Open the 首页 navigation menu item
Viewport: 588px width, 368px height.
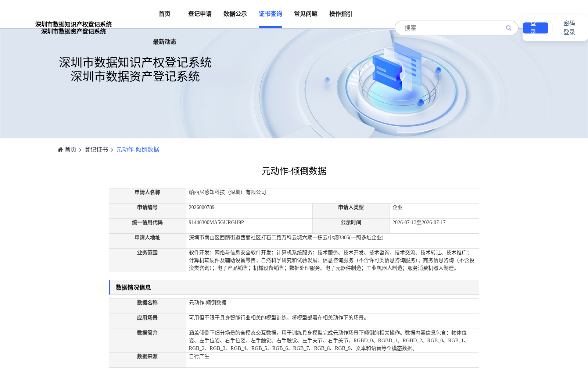point(165,14)
